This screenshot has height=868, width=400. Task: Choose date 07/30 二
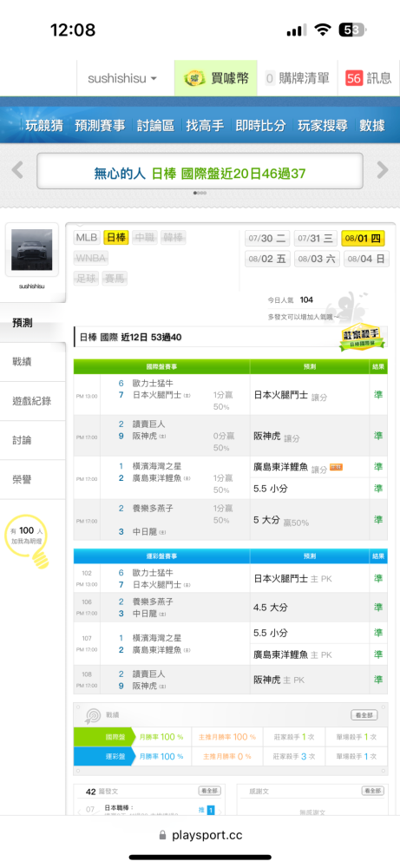coord(268,239)
